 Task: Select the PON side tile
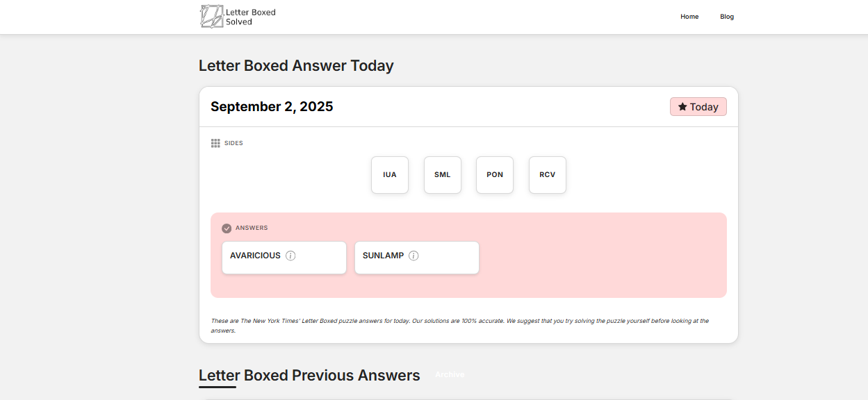tap(495, 175)
